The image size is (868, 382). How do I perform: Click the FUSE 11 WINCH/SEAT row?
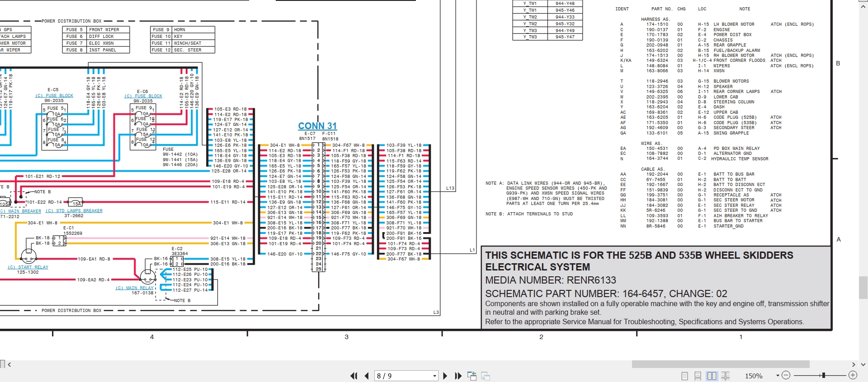pyautogui.click(x=183, y=43)
